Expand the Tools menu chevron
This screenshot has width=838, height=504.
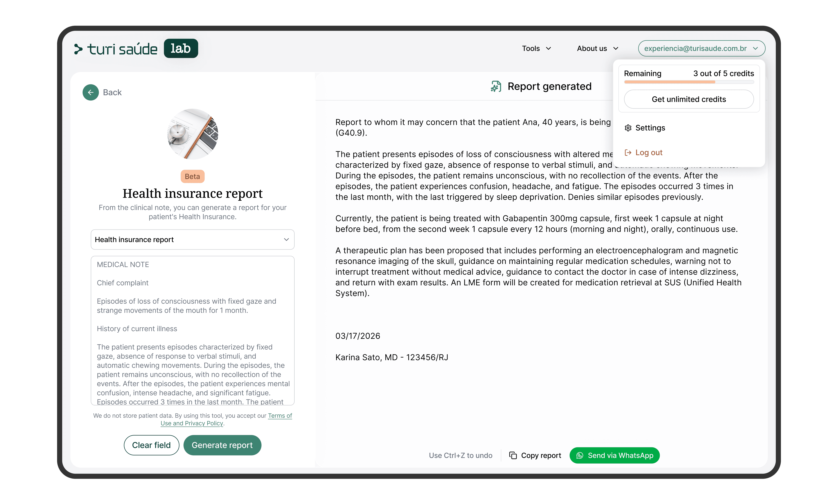(x=548, y=49)
